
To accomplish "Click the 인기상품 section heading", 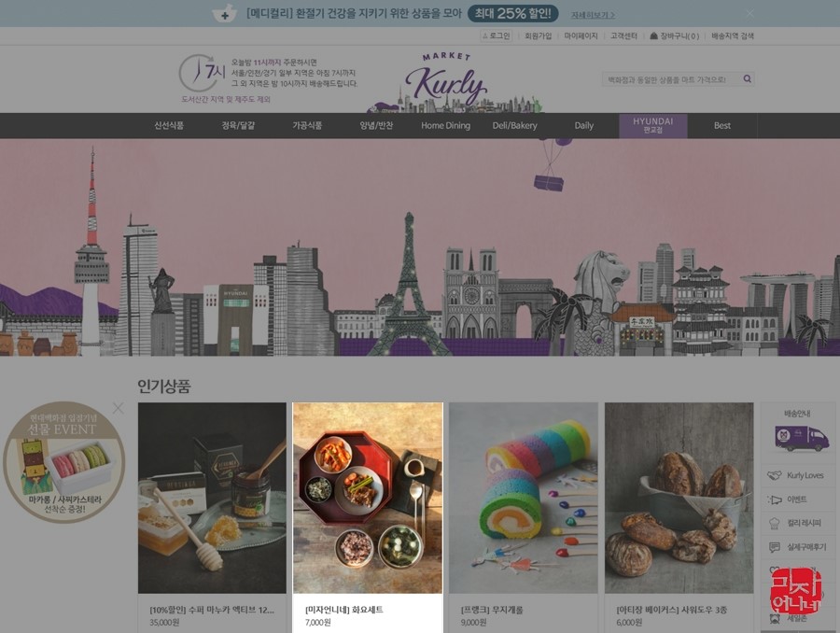I will click(x=164, y=387).
